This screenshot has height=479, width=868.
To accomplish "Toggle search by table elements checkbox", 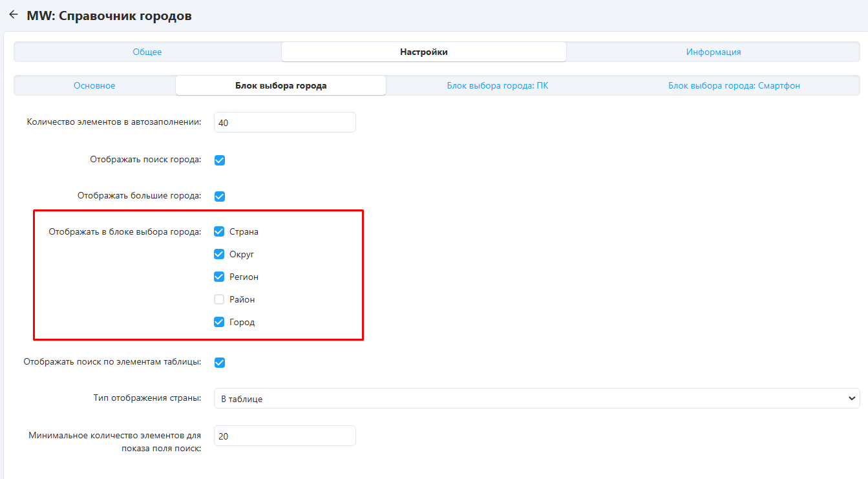I will pos(219,363).
